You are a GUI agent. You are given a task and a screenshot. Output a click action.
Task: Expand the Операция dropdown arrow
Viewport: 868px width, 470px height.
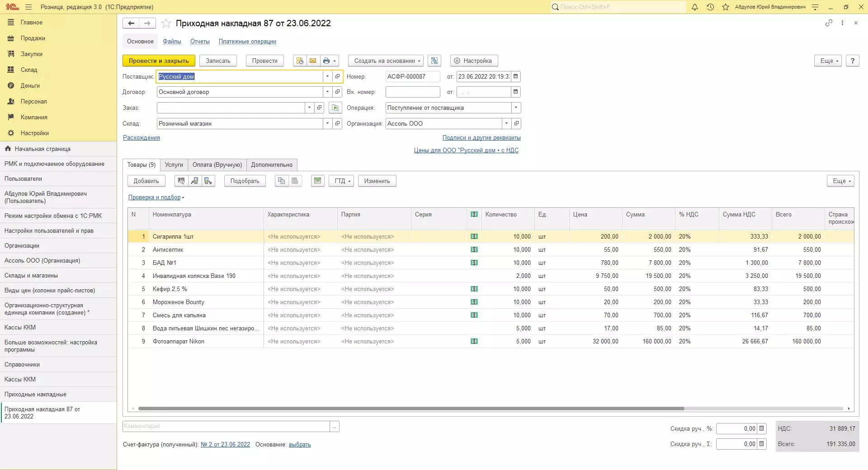click(516, 108)
